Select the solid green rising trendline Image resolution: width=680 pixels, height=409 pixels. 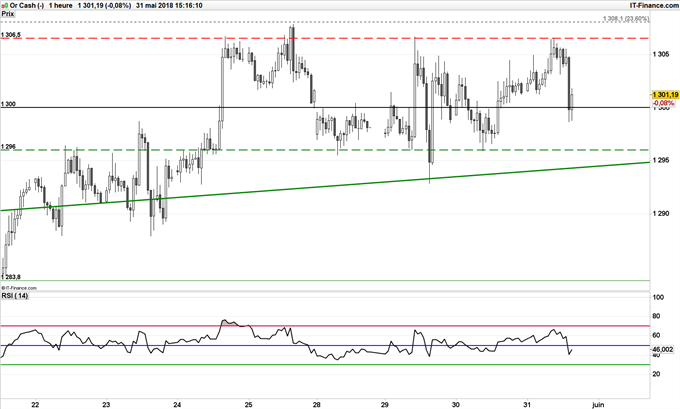coord(325,186)
